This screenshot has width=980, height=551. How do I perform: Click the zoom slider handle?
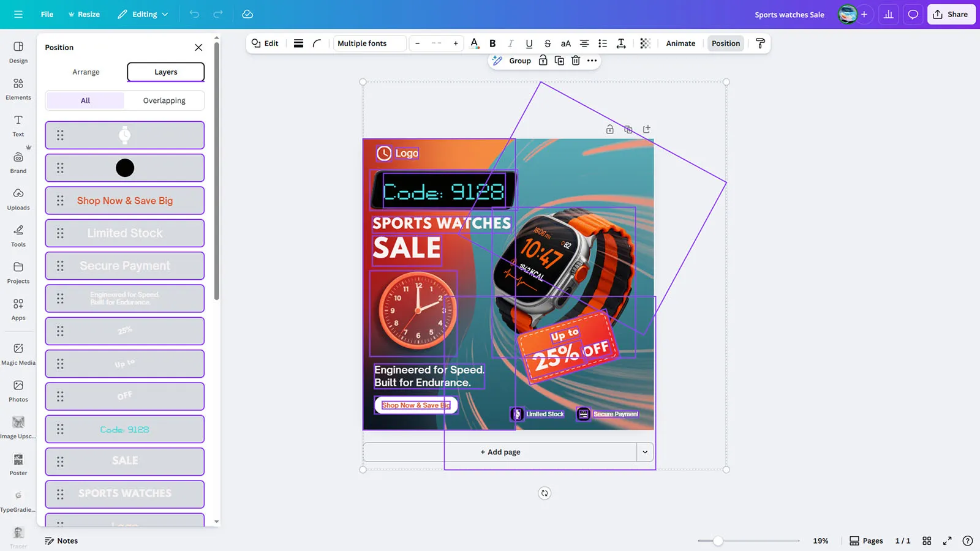tap(718, 541)
